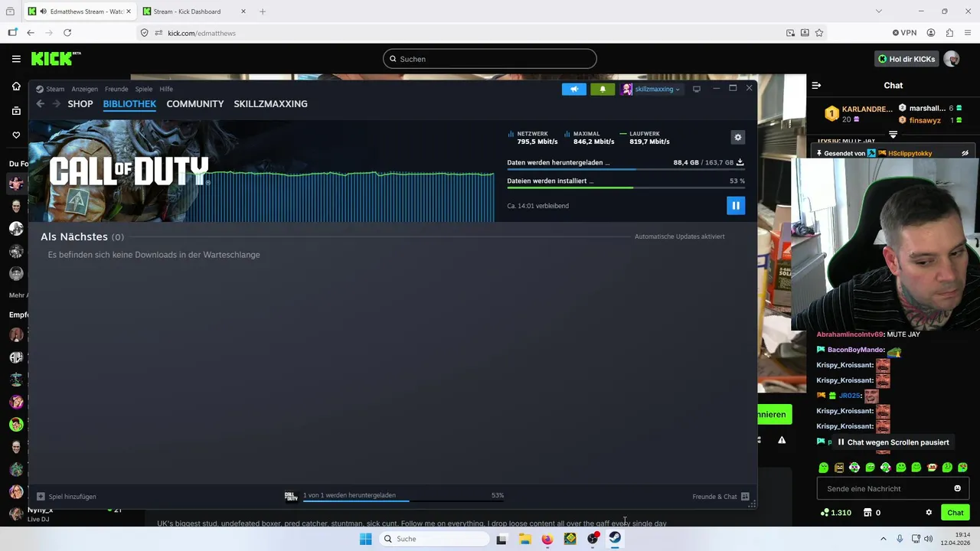Screen dimensions: 980x551
Task: Open the 1.310 channel points
Action: point(835,513)
